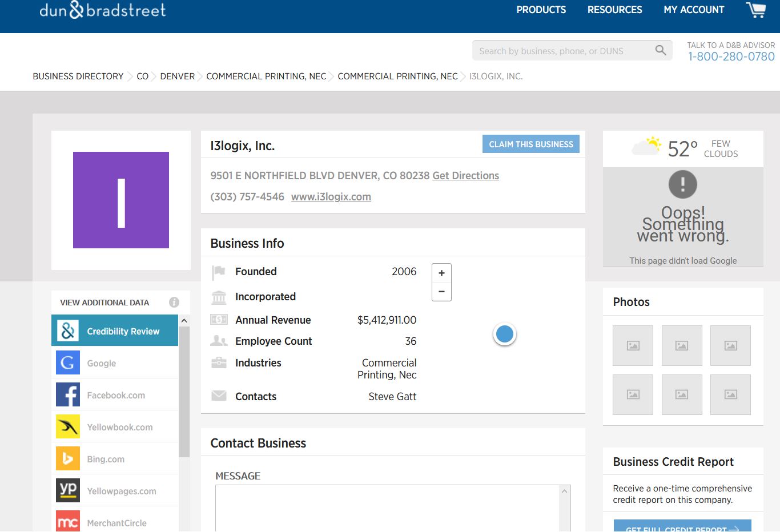Viewport: 780px width, 532px height.
Task: Select the Yellowbook.com icon
Action: click(x=68, y=426)
